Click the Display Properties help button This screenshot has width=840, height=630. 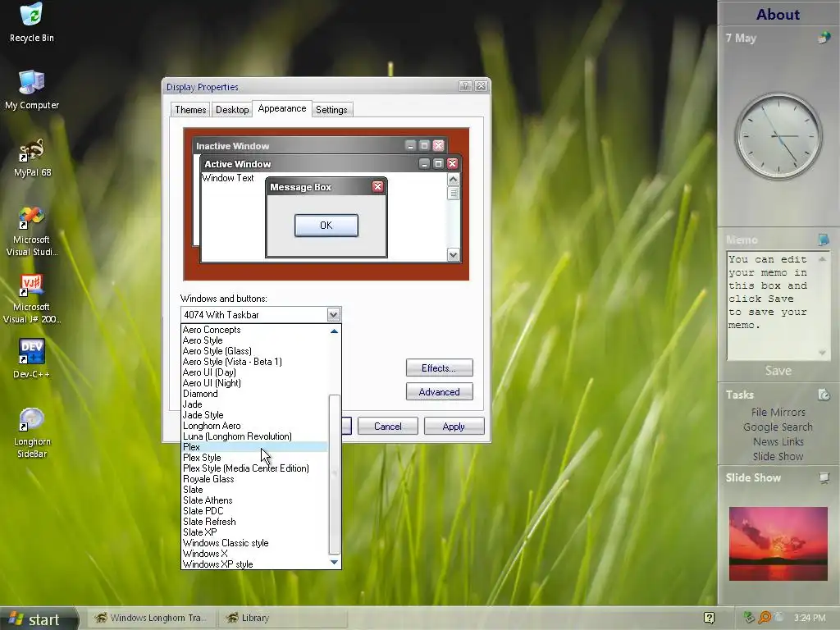tap(465, 86)
